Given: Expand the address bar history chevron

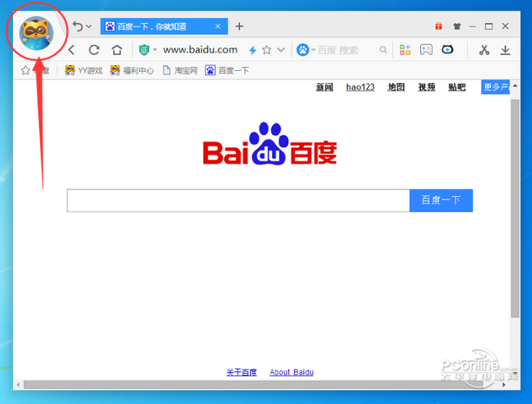Looking at the screenshot, I should tap(281, 50).
